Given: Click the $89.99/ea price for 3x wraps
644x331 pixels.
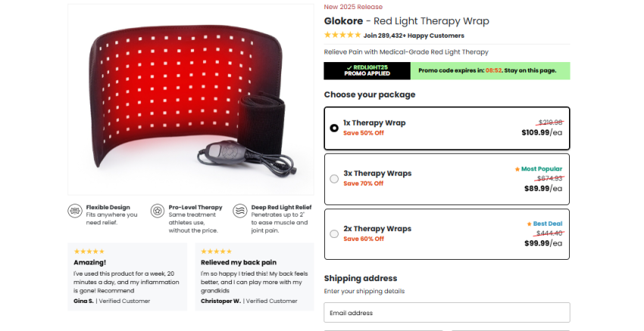Looking at the screenshot, I should pos(543,189).
